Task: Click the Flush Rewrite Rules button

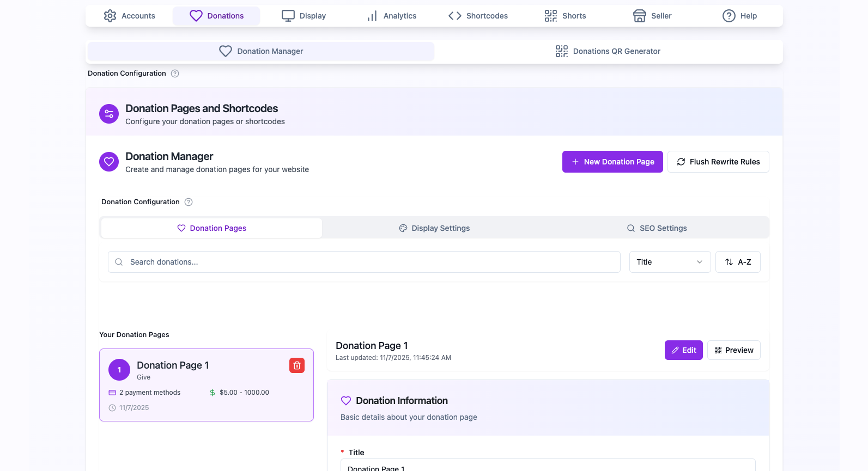Action: coord(718,162)
